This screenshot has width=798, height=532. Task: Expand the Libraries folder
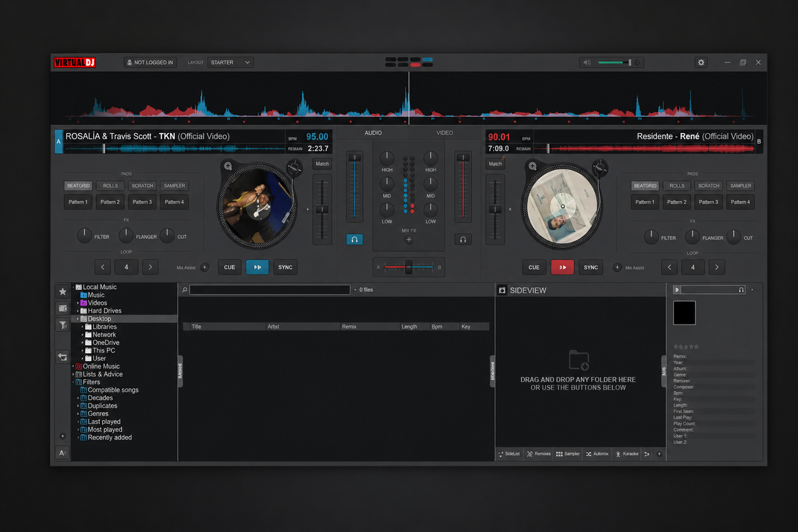(x=82, y=327)
